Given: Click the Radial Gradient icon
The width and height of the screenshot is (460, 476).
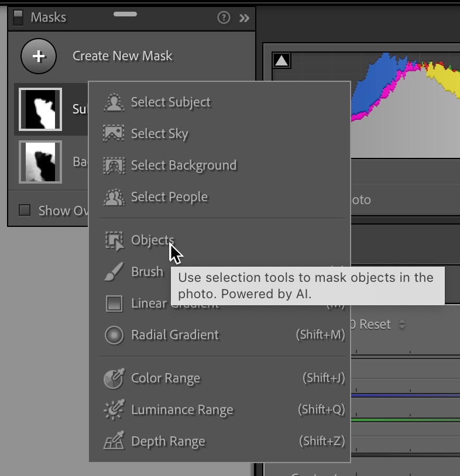Looking at the screenshot, I should click(114, 335).
